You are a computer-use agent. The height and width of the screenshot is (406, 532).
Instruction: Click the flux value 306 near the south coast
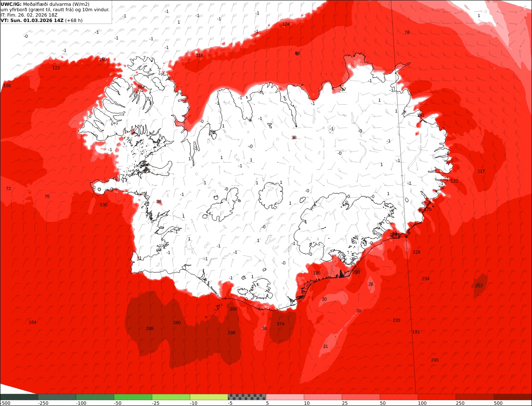(x=234, y=309)
